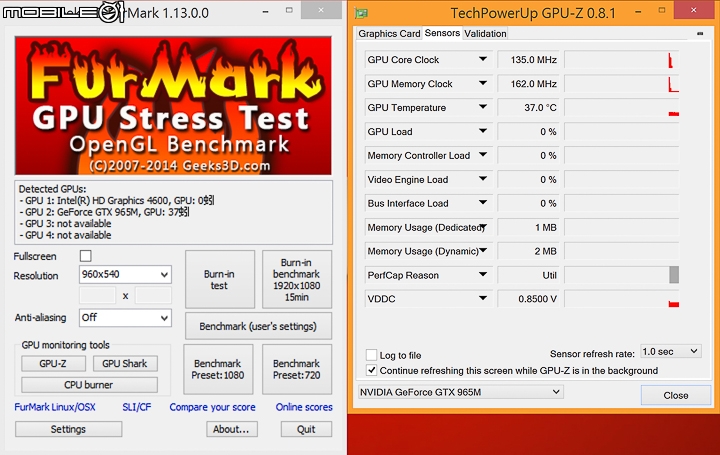
Task: Click the GPU Temperature history graph
Action: [x=622, y=107]
